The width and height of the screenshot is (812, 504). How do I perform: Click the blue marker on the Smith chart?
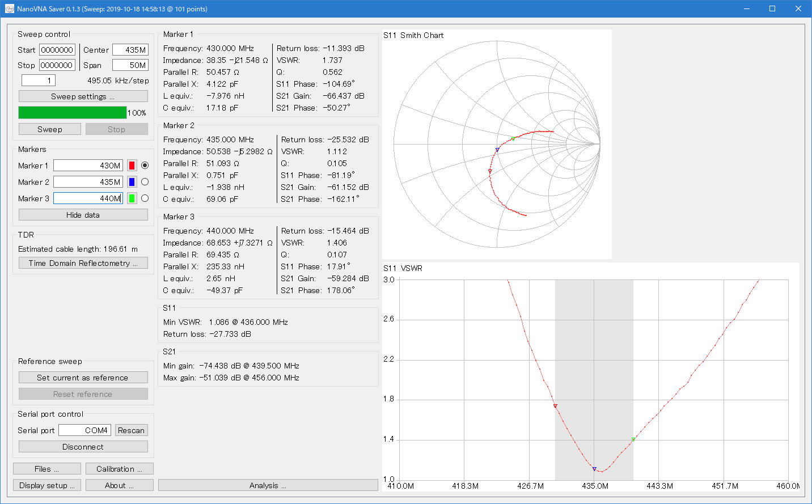tap(497, 150)
